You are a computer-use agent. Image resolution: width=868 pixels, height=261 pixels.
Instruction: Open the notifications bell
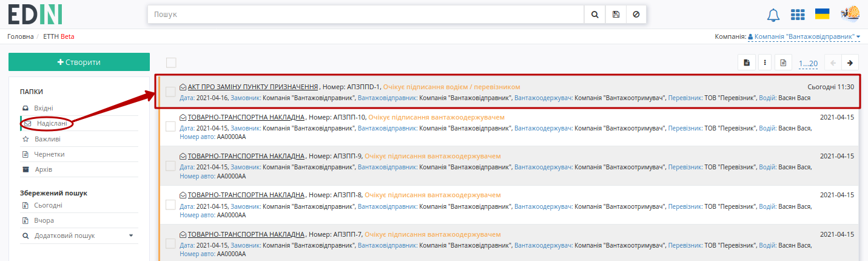(x=773, y=15)
